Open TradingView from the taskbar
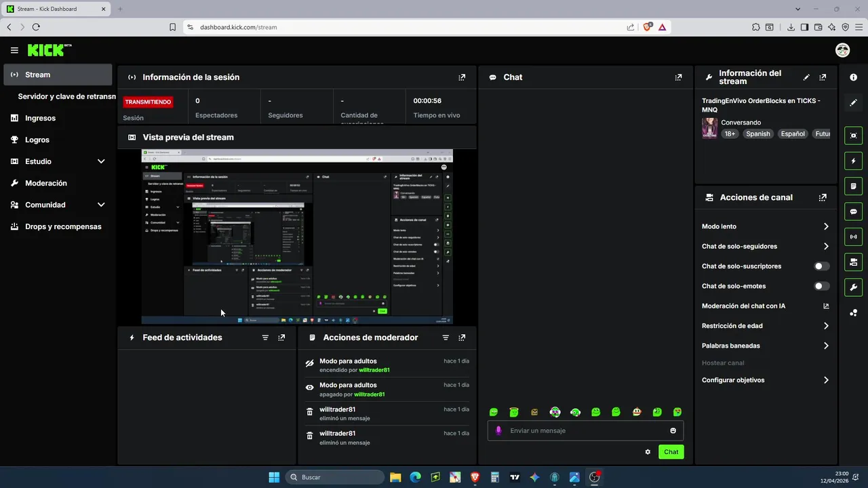Viewport: 868px width, 488px height. point(515,477)
